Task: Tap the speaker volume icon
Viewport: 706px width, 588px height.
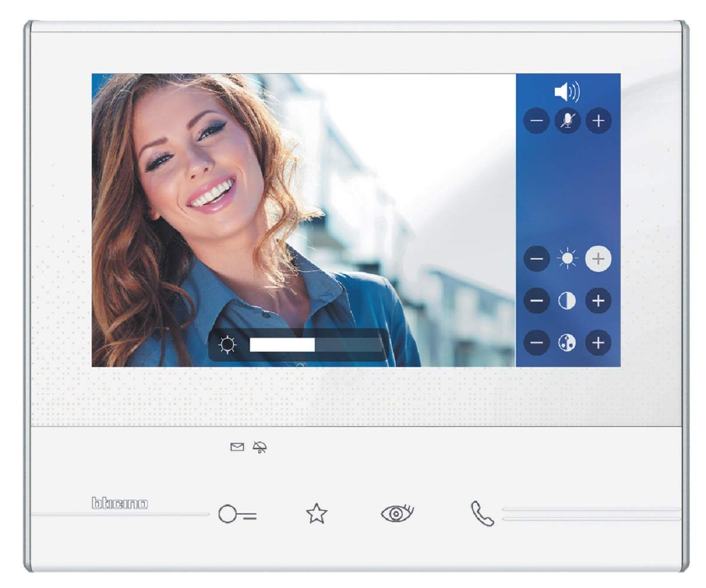Action: coord(568,91)
